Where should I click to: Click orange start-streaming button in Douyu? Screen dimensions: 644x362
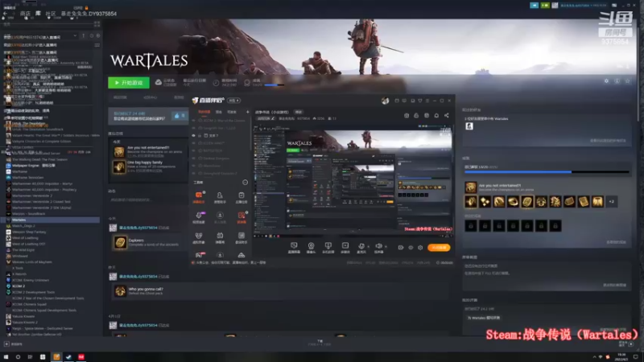pyautogui.click(x=439, y=248)
